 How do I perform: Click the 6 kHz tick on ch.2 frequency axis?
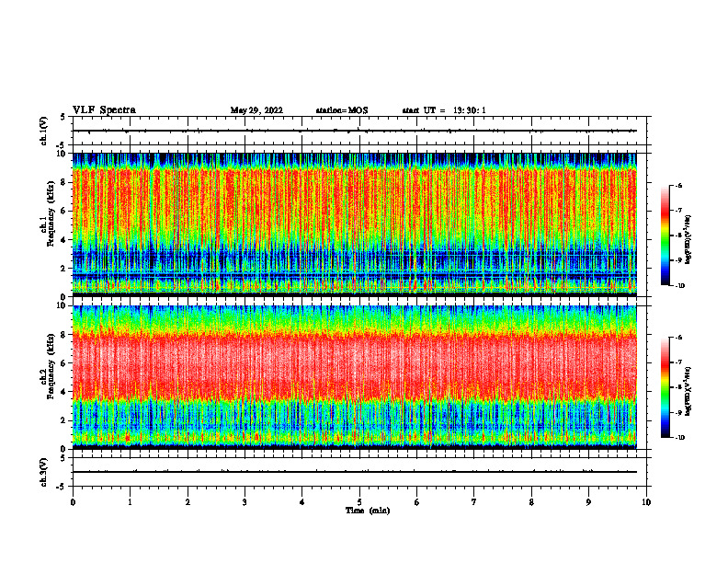tap(63, 362)
